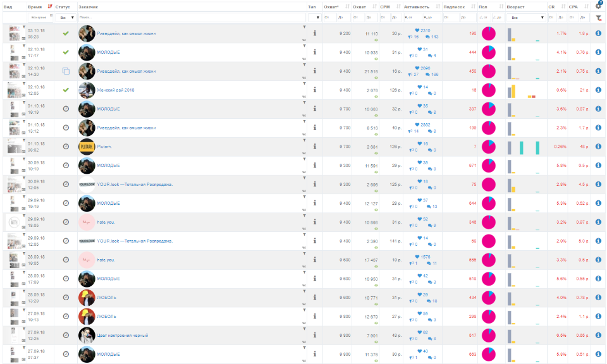Open 'Все время' date range picker

tap(40, 18)
